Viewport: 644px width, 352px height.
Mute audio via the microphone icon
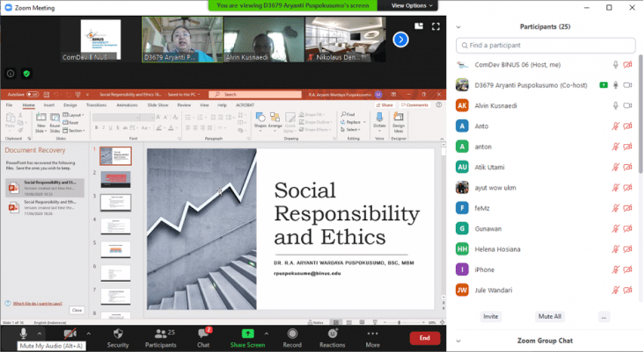[x=24, y=333]
